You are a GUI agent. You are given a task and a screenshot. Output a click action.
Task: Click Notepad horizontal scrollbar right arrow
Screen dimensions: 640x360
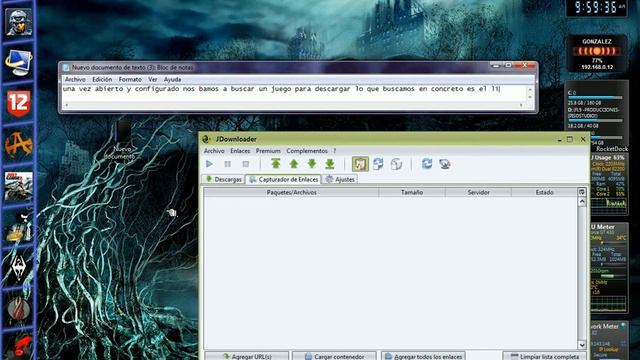(x=521, y=105)
